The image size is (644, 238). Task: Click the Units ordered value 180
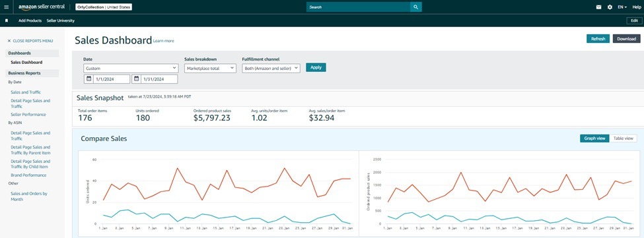pos(143,118)
